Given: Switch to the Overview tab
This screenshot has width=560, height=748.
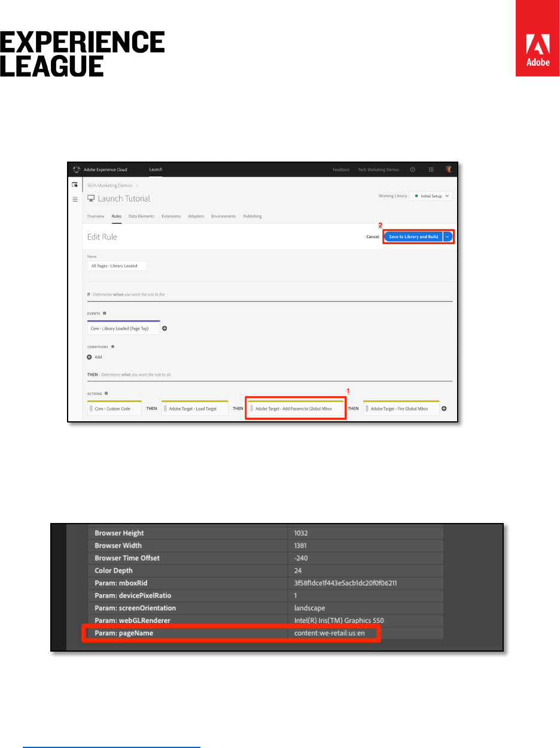Looking at the screenshot, I should point(96,216).
